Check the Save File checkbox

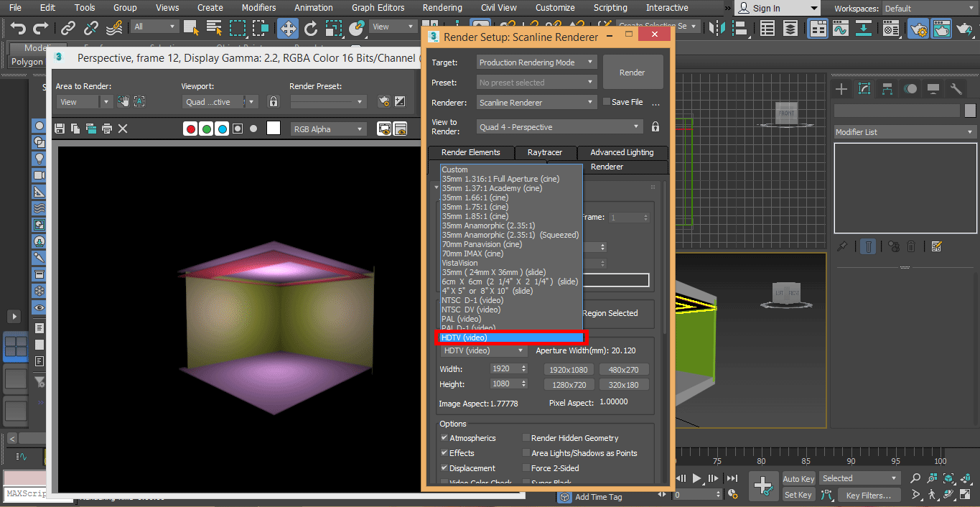[607, 102]
